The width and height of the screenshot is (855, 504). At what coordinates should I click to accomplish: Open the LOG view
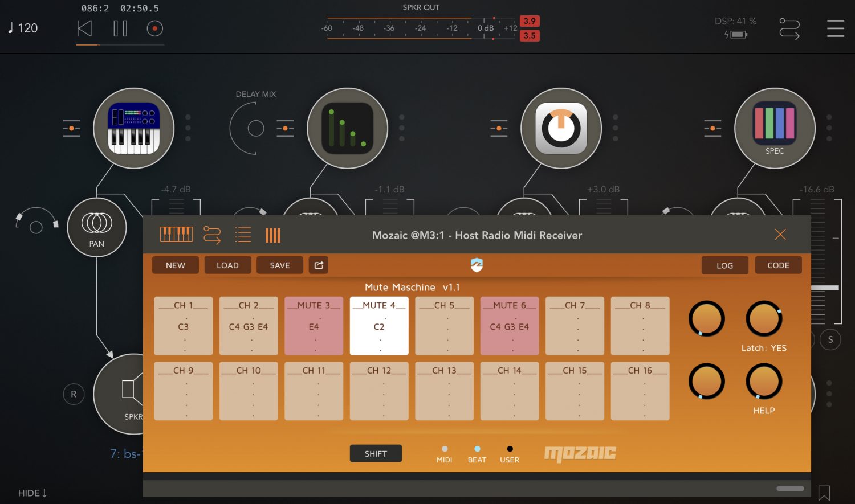(724, 265)
